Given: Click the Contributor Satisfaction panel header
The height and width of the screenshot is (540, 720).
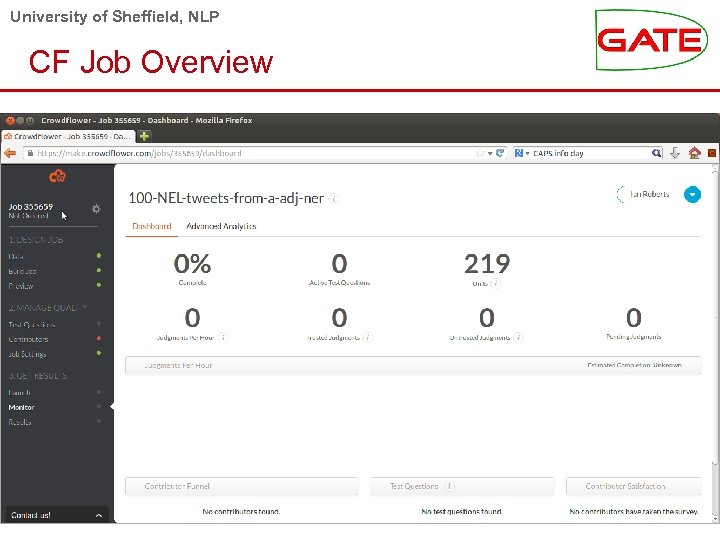Looking at the screenshot, I should [633, 486].
